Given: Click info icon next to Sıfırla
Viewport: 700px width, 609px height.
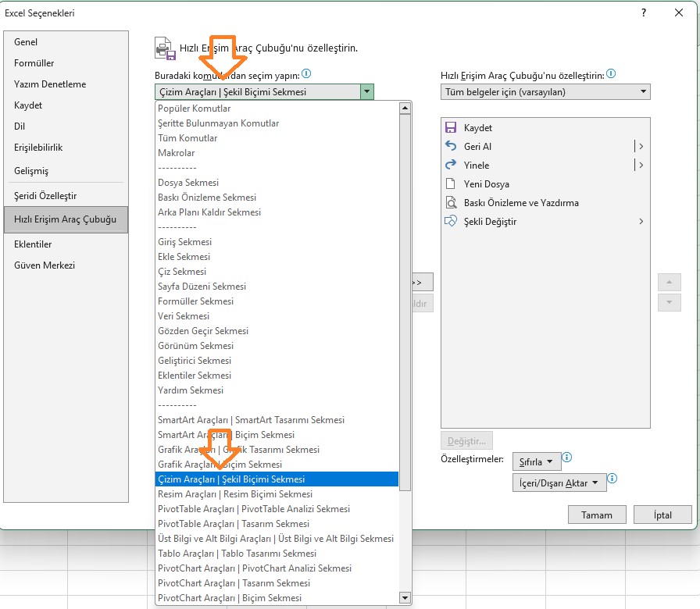Looking at the screenshot, I should [567, 458].
